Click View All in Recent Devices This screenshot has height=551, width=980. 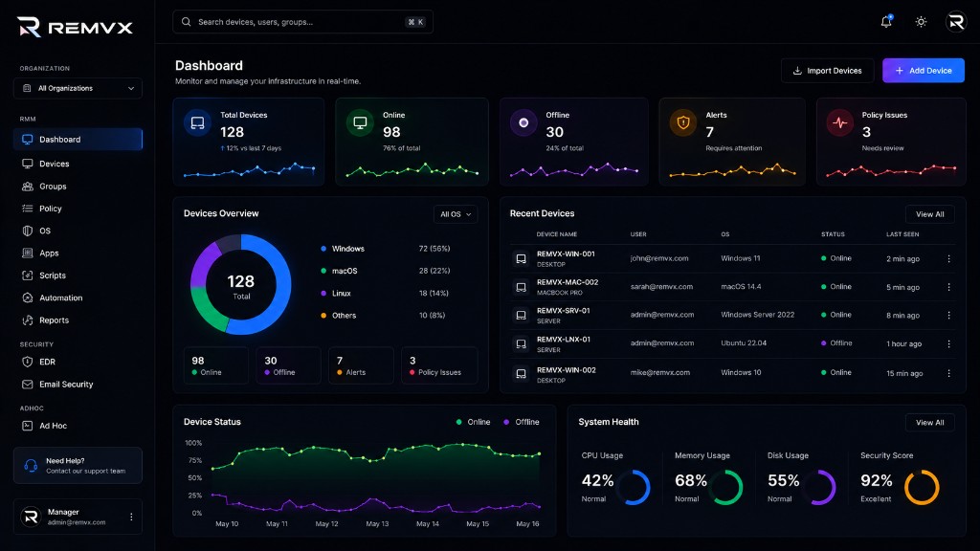(930, 214)
